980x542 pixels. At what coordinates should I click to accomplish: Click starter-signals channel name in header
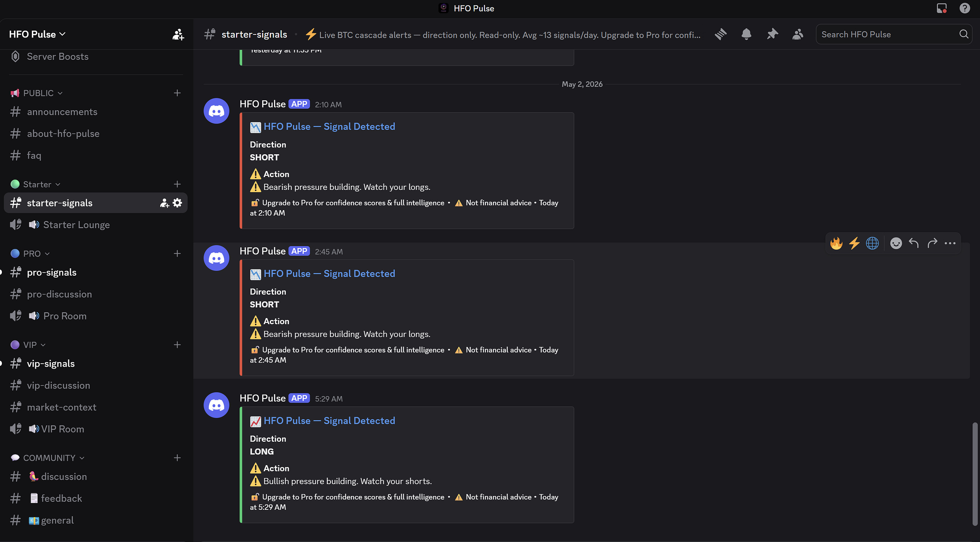(254, 34)
